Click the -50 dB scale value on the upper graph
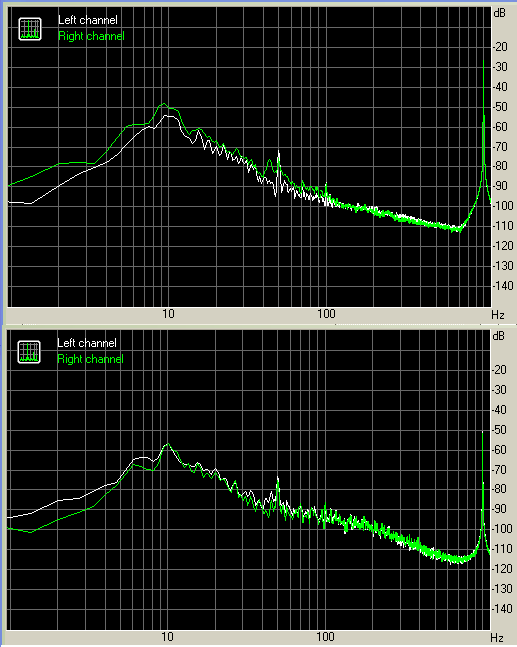The height and width of the screenshot is (647, 517). coord(500,106)
